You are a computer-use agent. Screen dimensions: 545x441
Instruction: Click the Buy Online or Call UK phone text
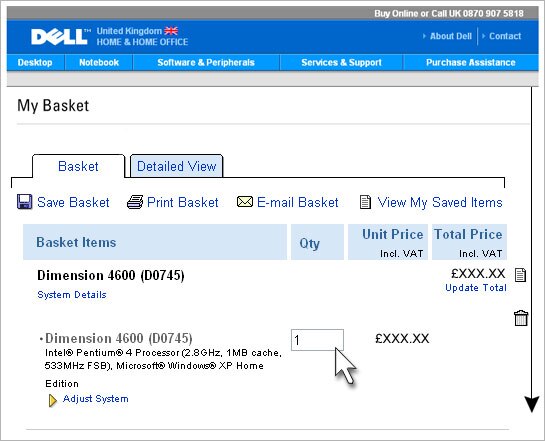(x=449, y=14)
